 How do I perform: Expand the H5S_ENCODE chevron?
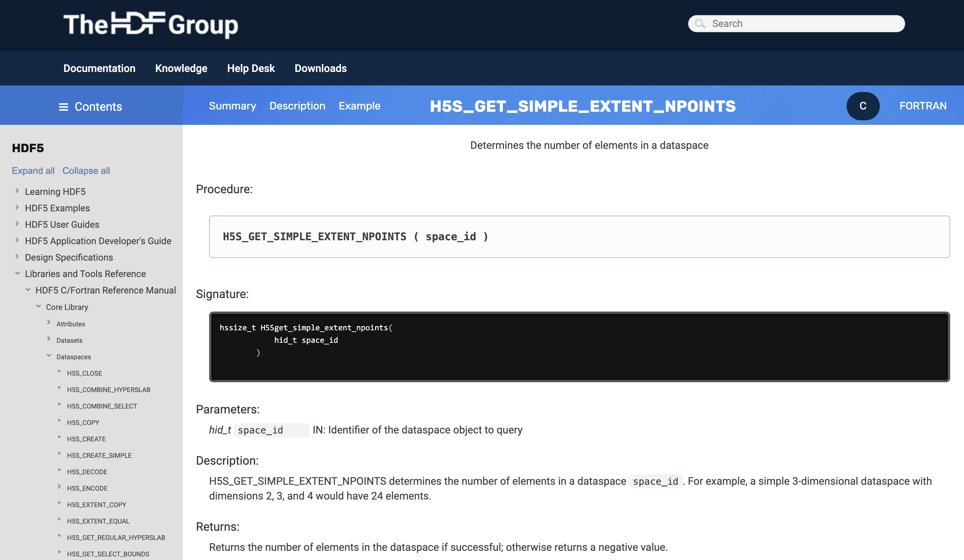point(59,487)
